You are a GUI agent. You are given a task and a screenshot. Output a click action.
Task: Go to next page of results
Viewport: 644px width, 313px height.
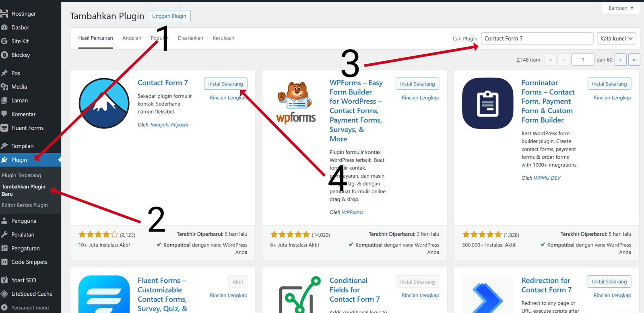621,60
